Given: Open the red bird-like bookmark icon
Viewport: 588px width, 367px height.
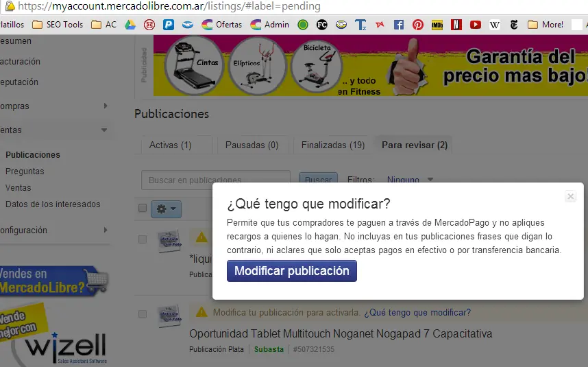Looking at the screenshot, I should tap(380, 25).
